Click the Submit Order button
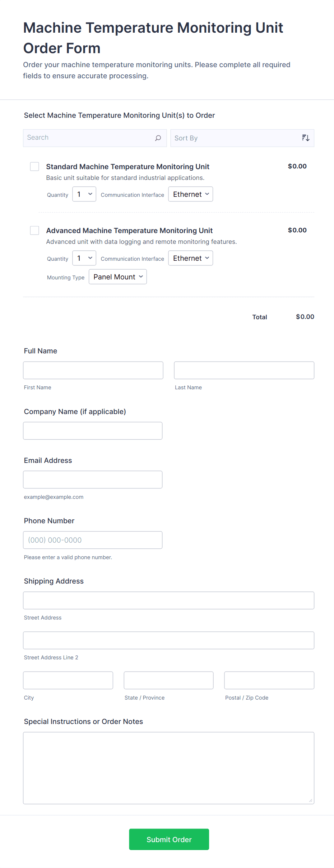The height and width of the screenshot is (868, 334). [x=169, y=839]
